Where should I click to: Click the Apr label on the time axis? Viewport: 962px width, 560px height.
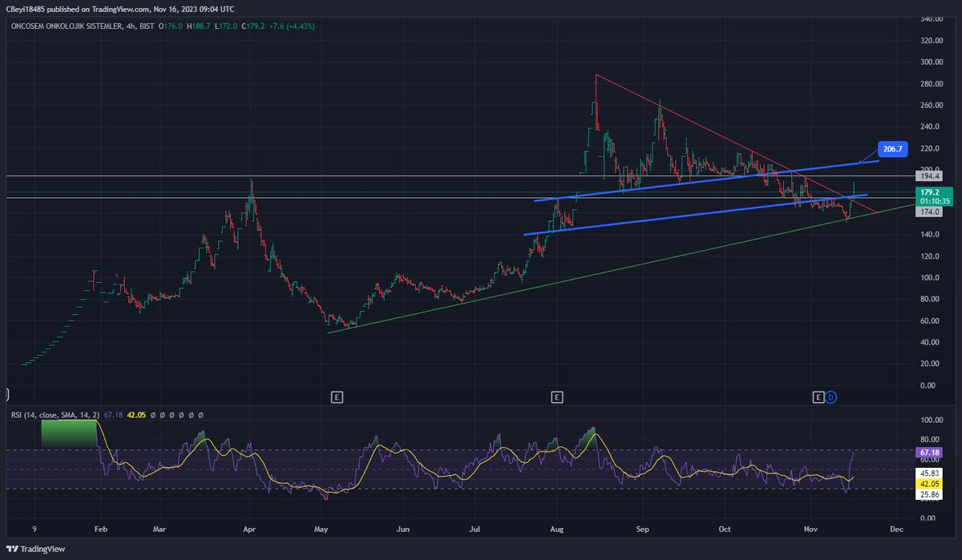pos(249,530)
